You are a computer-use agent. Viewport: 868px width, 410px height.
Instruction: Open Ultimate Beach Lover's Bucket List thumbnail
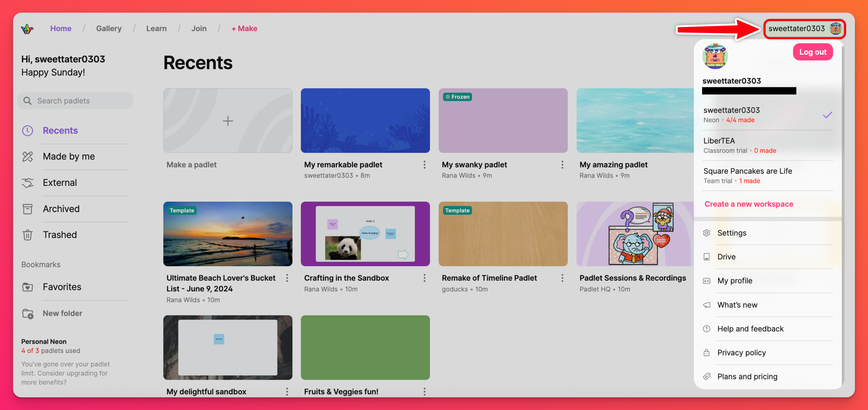[228, 234]
